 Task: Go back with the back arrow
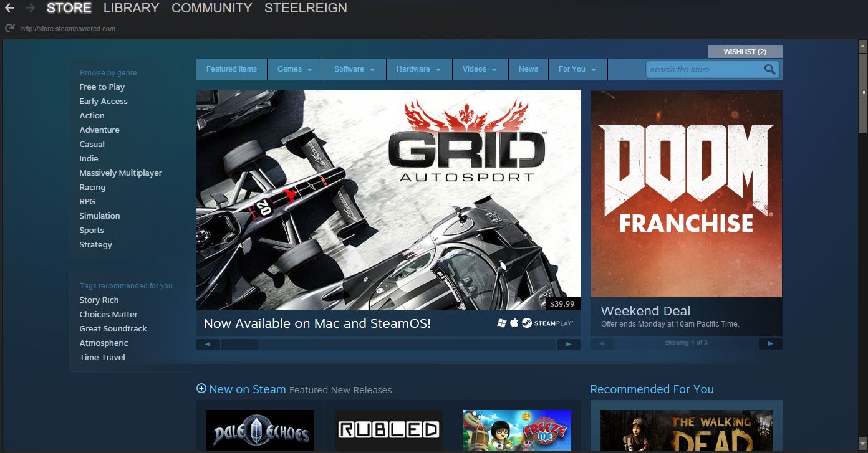coord(9,9)
